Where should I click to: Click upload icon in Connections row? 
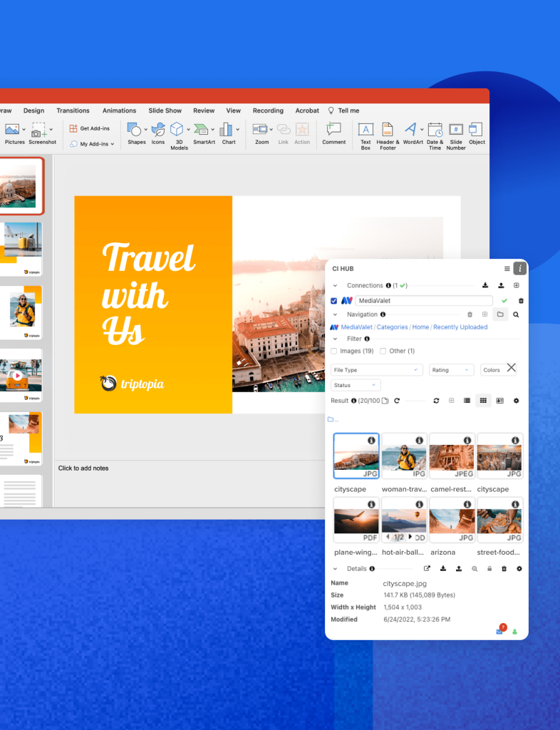pyautogui.click(x=501, y=285)
